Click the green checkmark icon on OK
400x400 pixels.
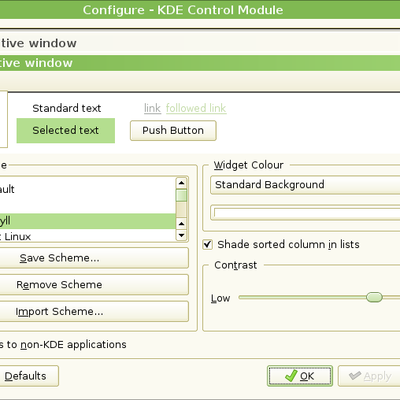(291, 376)
